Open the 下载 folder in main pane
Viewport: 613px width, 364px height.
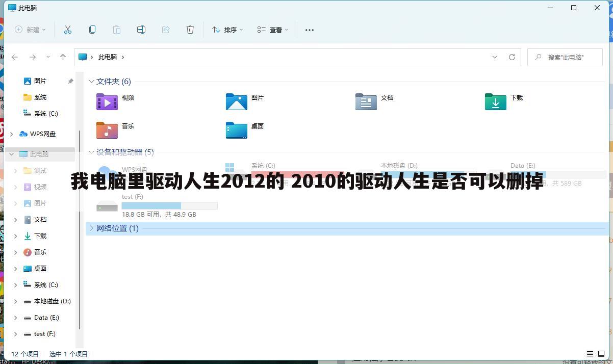point(496,102)
